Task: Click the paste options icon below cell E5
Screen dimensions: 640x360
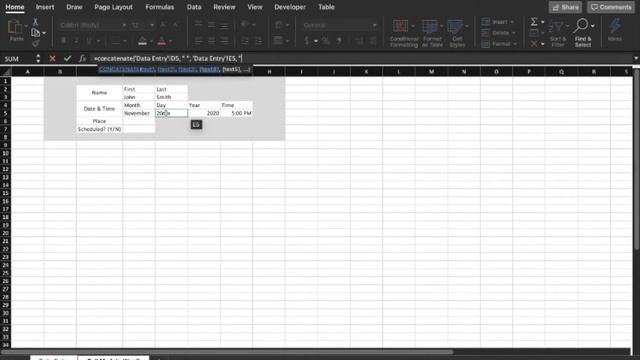Action: [x=196, y=124]
